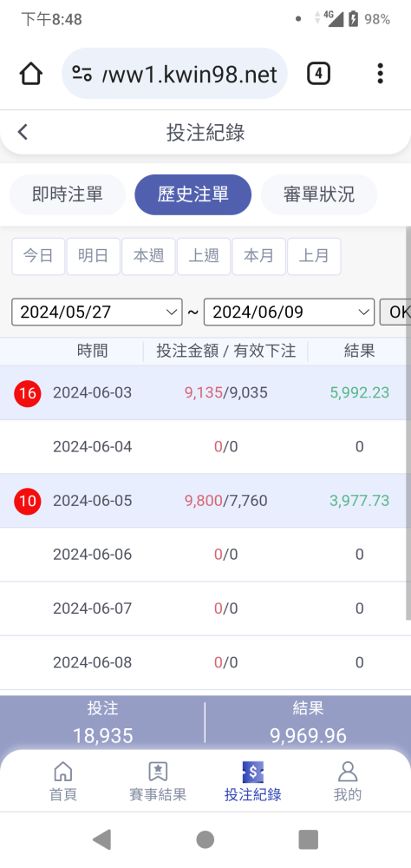Tap the Android back navigation button
This screenshot has height=868, width=411.
pos(101,839)
